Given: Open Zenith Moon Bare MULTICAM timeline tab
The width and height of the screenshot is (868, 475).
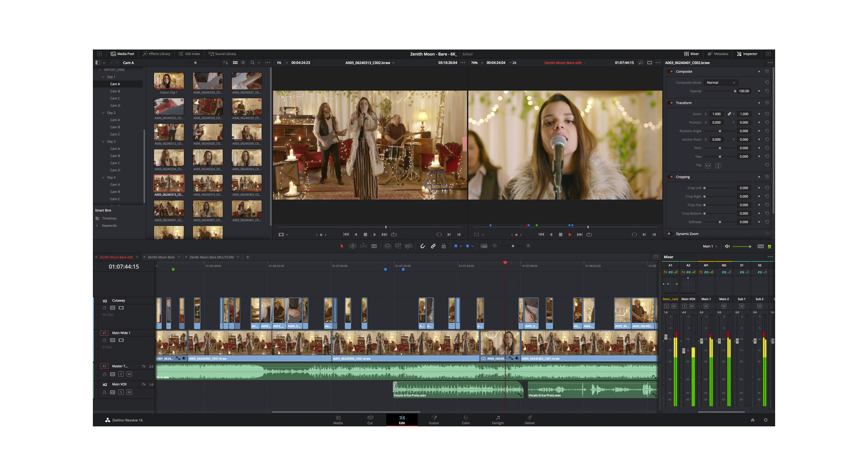Looking at the screenshot, I should pos(211,257).
